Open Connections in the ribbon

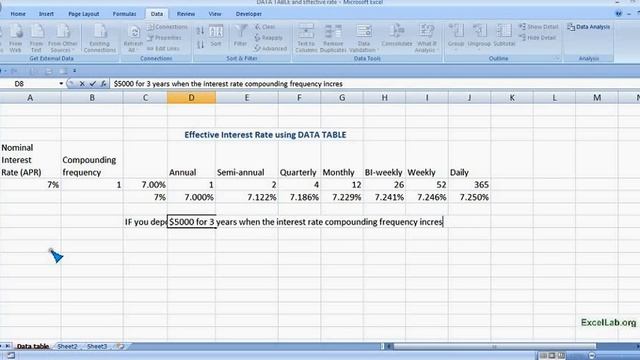click(x=167, y=27)
